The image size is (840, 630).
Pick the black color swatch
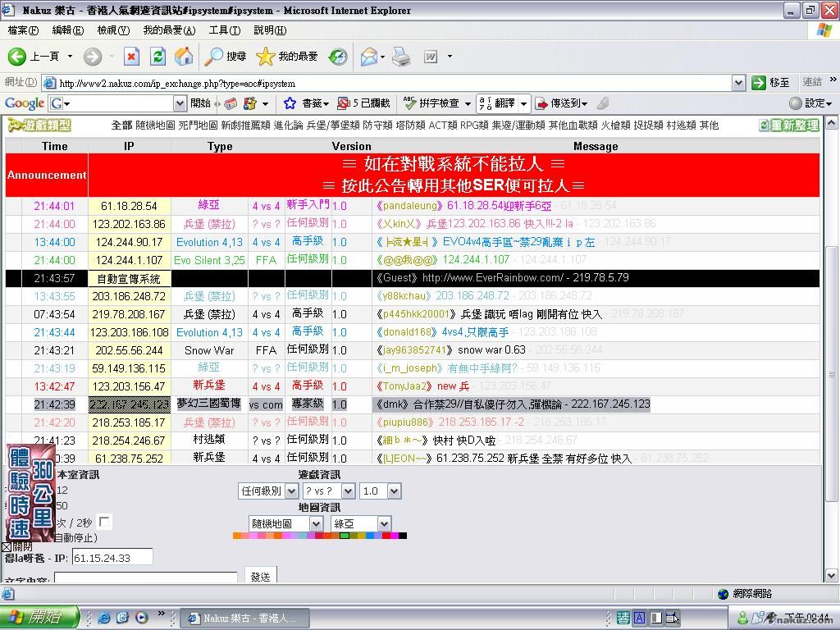tap(402, 536)
